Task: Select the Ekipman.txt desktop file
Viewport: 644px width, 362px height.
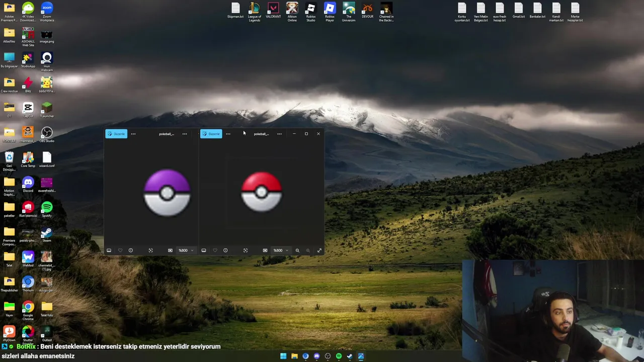Action: coord(235,11)
